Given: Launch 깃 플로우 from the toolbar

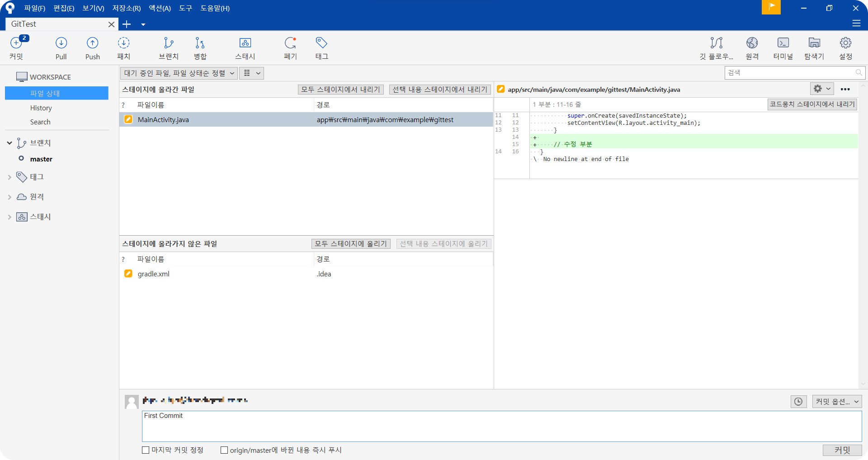Looking at the screenshot, I should click(717, 47).
